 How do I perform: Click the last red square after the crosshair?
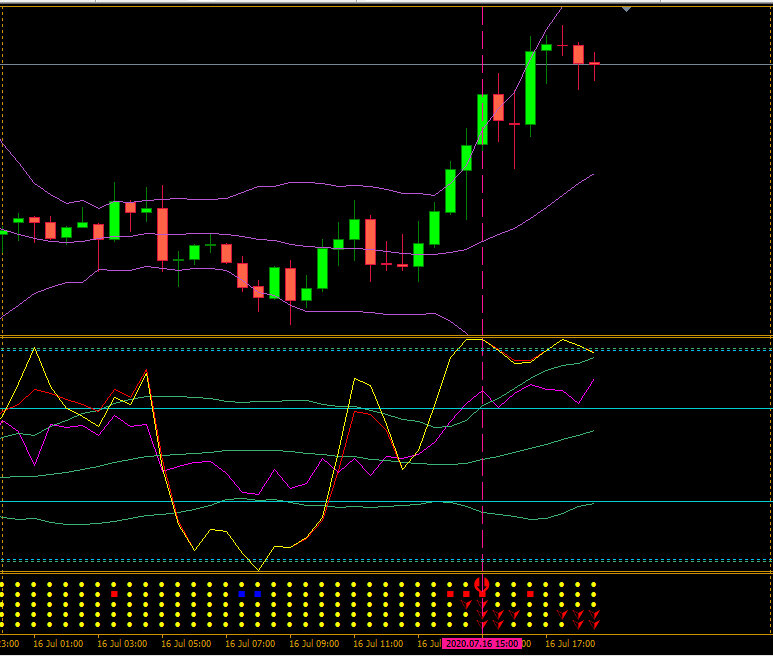click(x=530, y=594)
